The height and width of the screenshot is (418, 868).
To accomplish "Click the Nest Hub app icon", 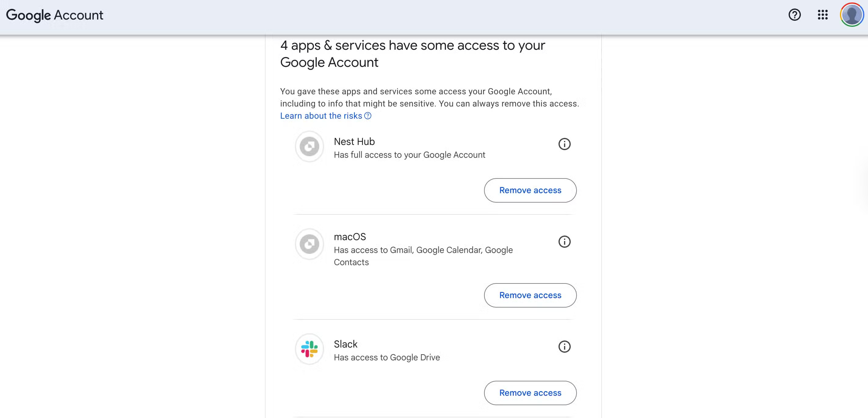I will [309, 146].
